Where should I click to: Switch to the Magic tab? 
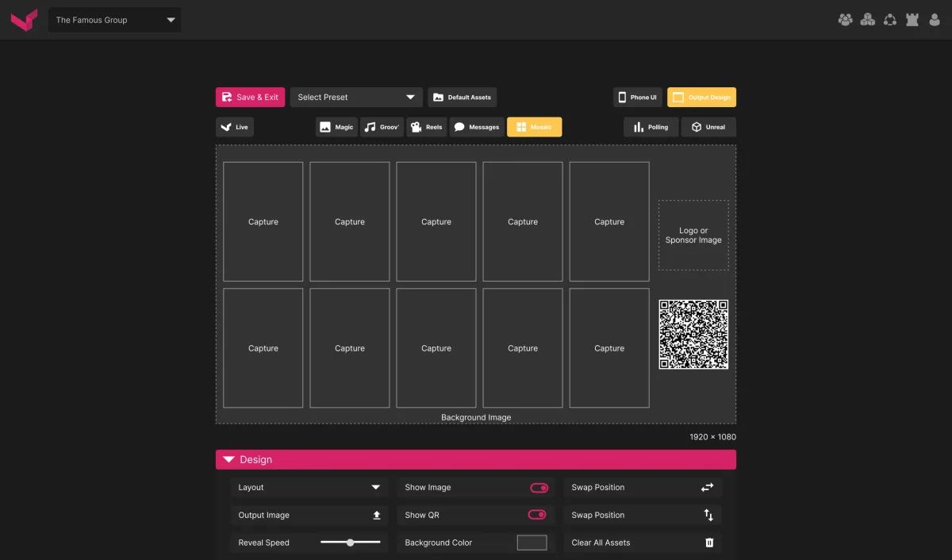[336, 127]
